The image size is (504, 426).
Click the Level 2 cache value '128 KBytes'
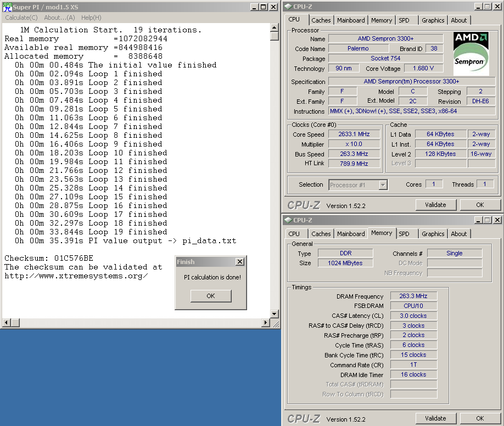[441, 154]
